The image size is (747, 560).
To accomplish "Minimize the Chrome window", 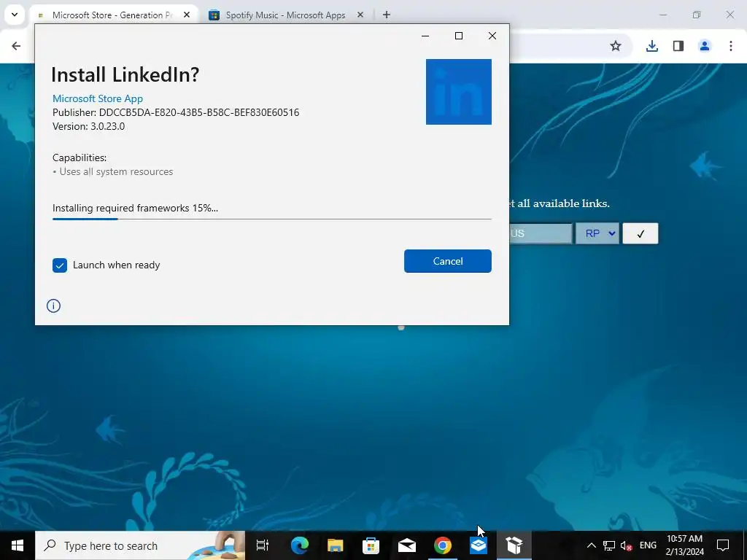I will pos(663,15).
